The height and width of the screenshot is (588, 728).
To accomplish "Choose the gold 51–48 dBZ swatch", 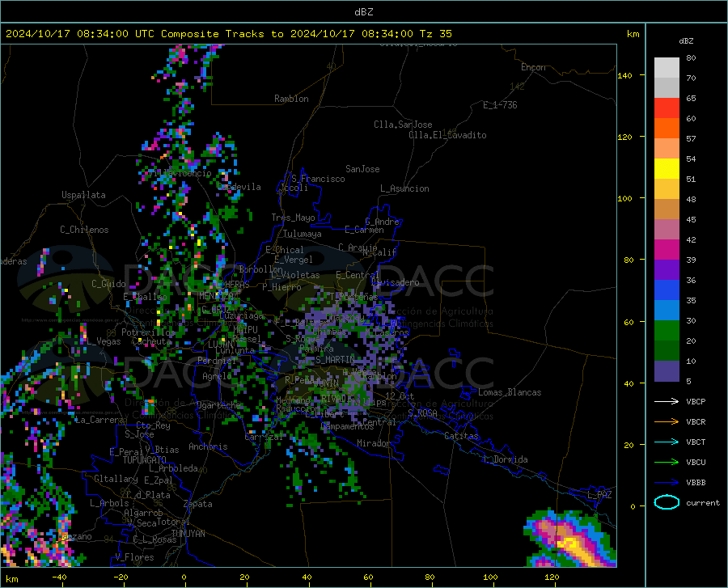I will pos(667,189).
